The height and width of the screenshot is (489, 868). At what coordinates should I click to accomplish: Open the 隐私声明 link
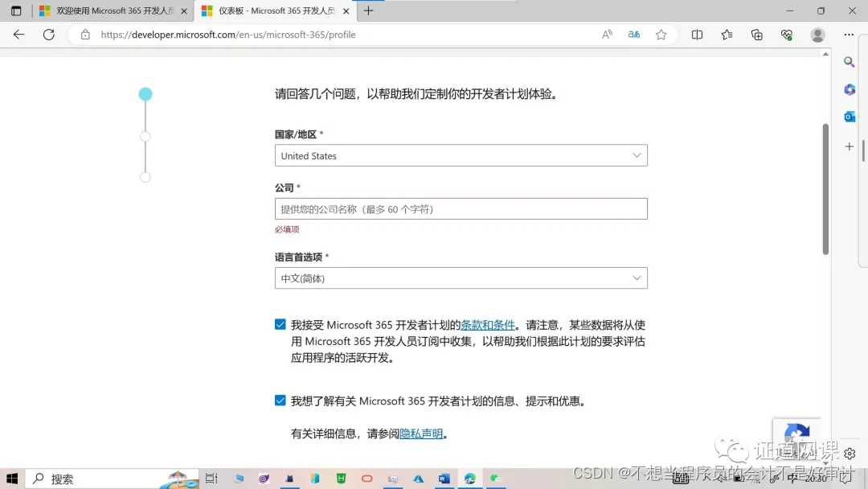pos(421,434)
